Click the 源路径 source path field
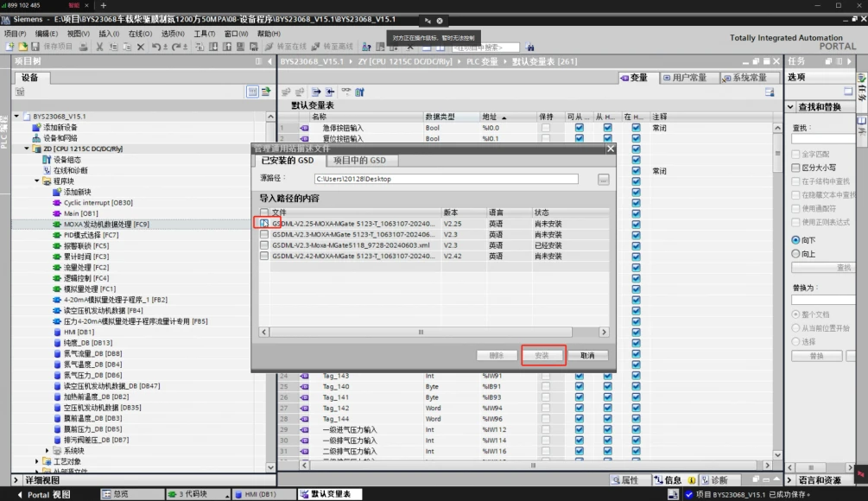 click(x=447, y=180)
